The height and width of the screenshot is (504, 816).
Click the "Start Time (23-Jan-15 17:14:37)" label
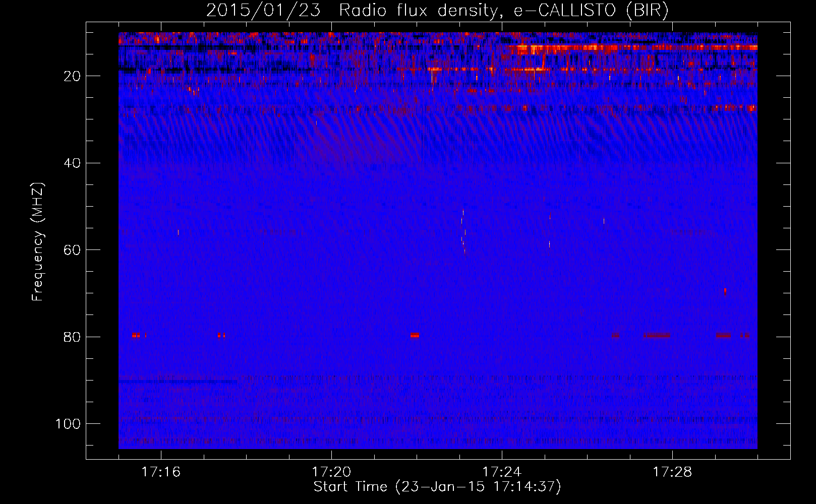tap(437, 487)
